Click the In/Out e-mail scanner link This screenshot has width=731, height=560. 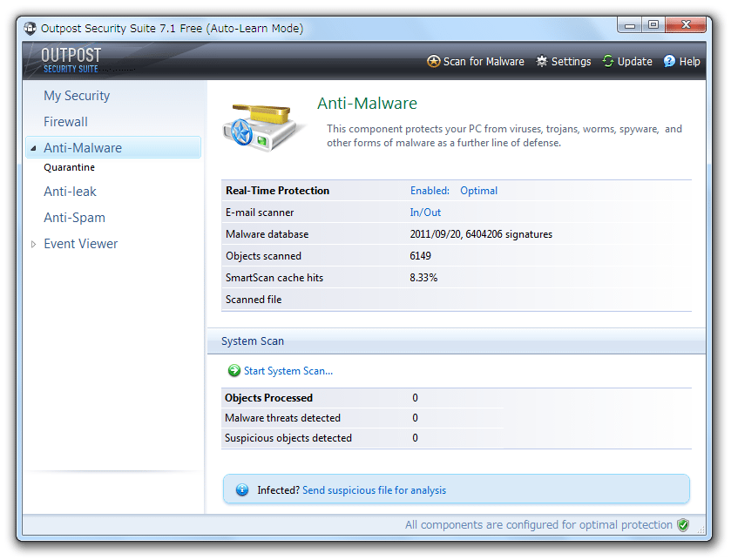(x=425, y=213)
